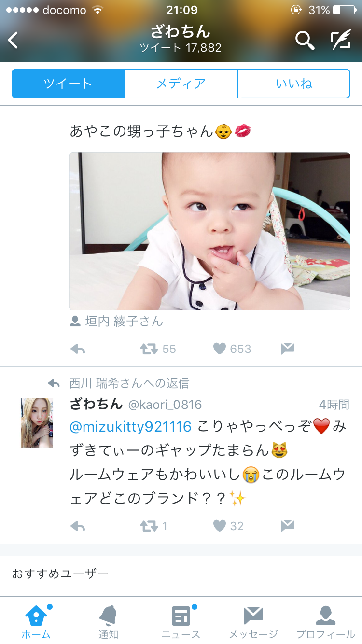Like the tweet with 653 likes
The height and width of the screenshot is (644, 362).
coord(220,349)
